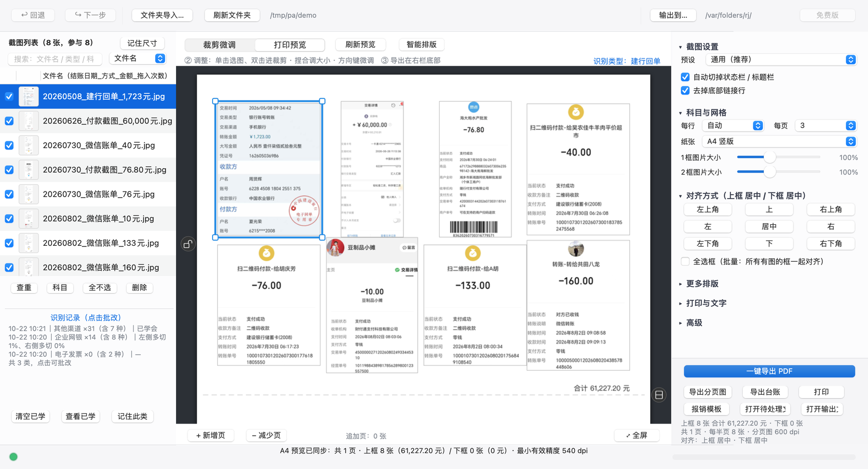Click the split-layout icon at preview right edge

(659, 395)
